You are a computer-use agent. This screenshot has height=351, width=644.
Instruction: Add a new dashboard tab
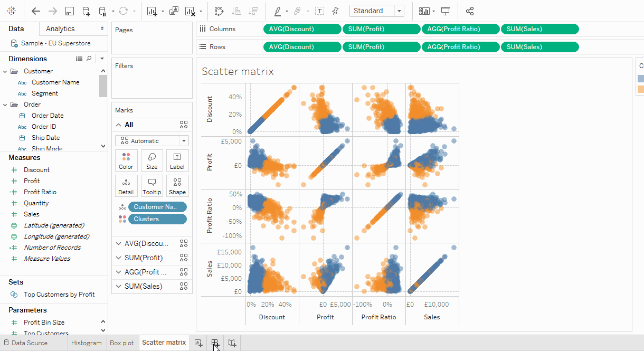point(215,343)
